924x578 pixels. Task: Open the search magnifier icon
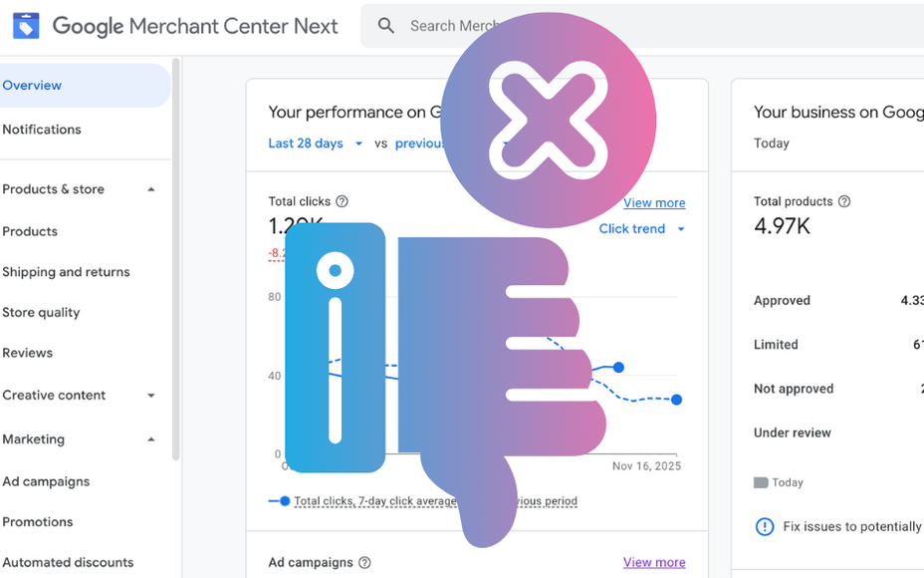click(385, 25)
